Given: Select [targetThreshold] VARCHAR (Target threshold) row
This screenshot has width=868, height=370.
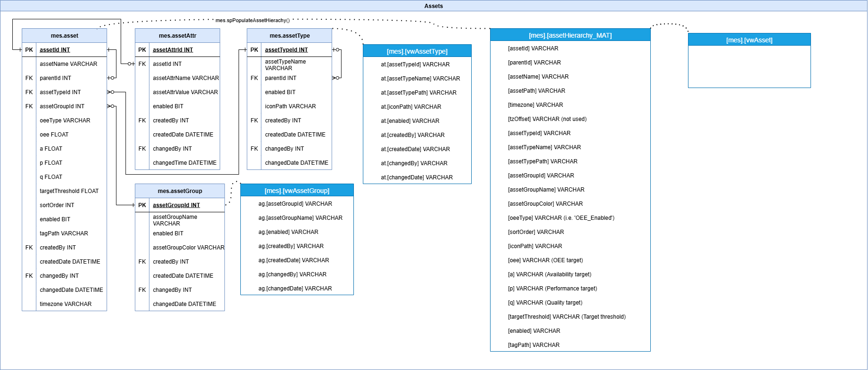Looking at the screenshot, I should pos(570,317).
